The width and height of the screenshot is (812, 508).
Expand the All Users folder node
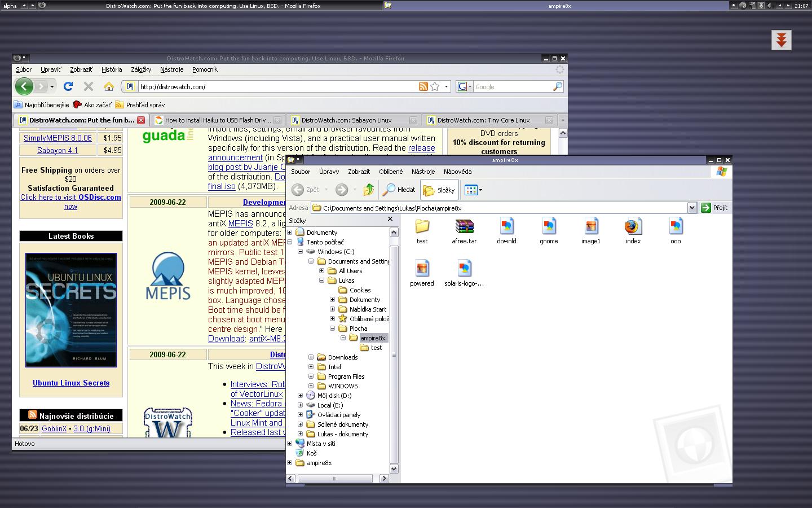[x=322, y=271]
